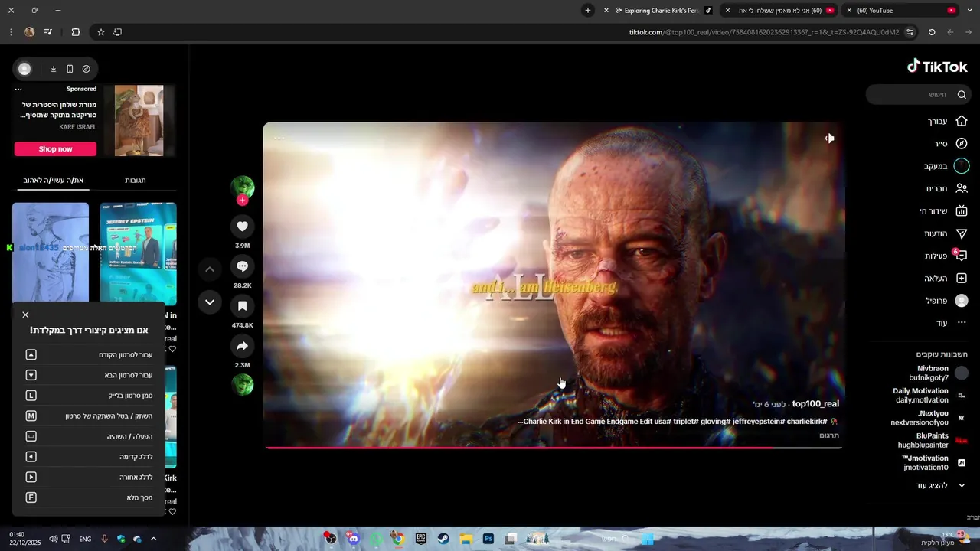This screenshot has height=551, width=980.
Task: Switch to the '(60) YouTube' browser tab
Action: tap(900, 11)
